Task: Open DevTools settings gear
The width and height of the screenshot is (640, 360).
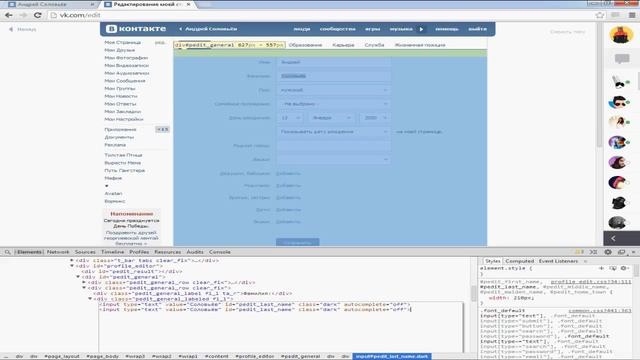Action: tap(608, 252)
